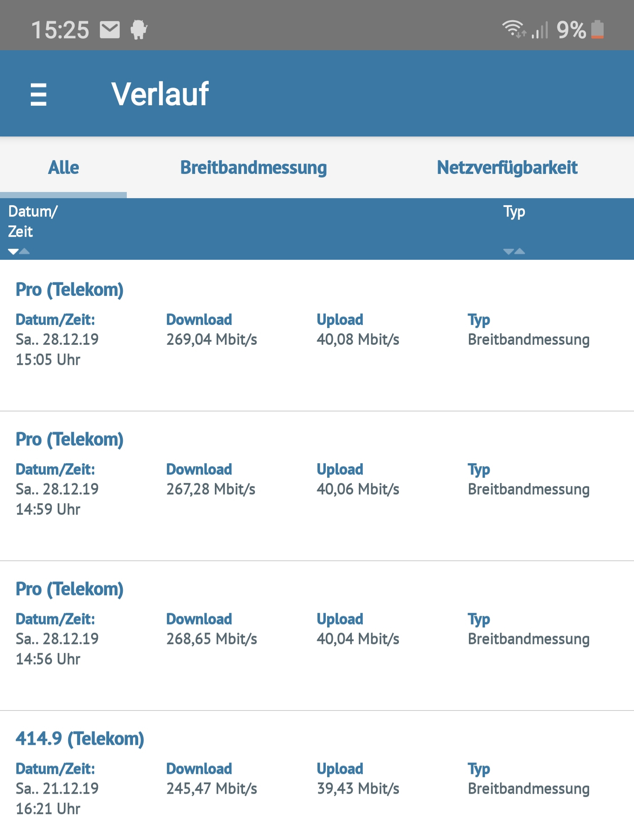634x840 pixels.
Task: Open the Pro (Telekom) entry from 15:05 Uhr
Action: click(x=317, y=335)
